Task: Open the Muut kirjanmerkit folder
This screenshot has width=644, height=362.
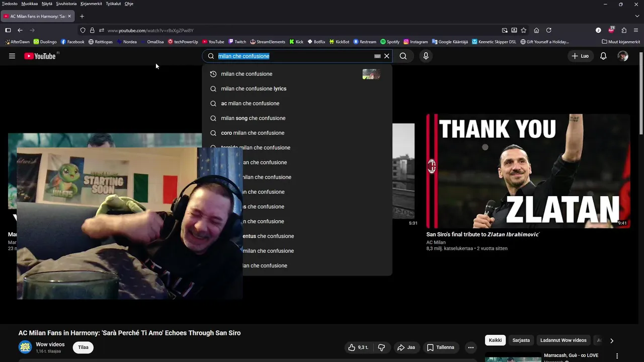Action: [x=621, y=42]
